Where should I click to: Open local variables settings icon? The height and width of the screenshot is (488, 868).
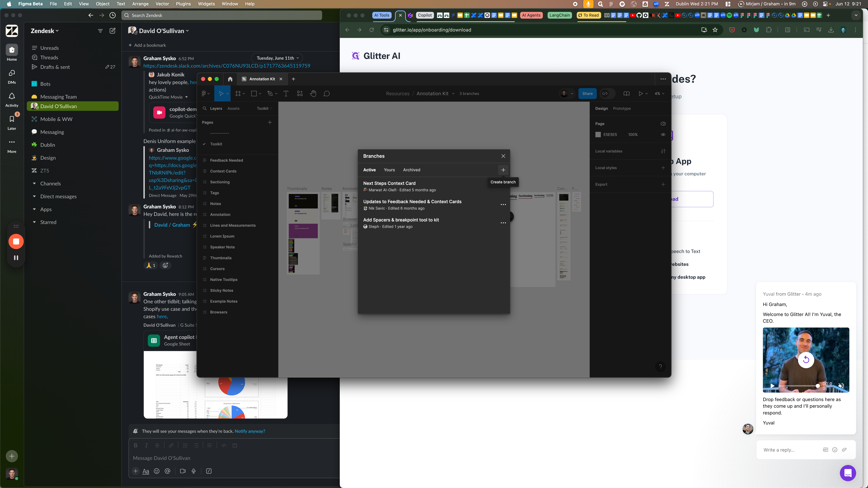[663, 151]
